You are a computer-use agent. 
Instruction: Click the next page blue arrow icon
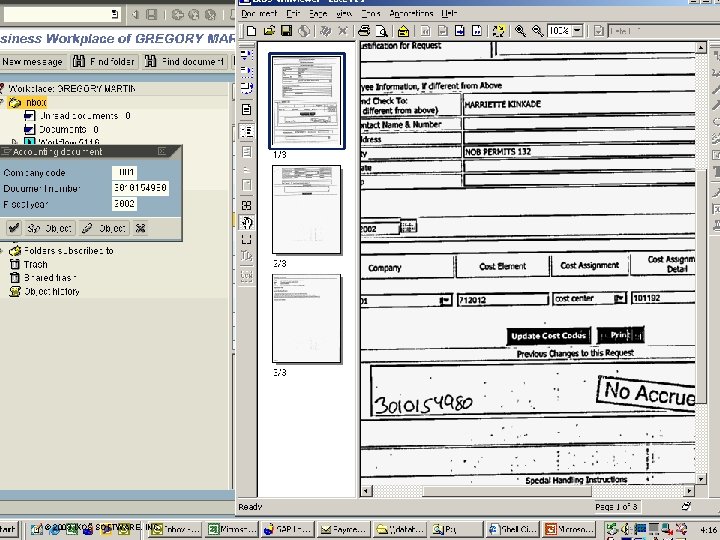pyautogui.click(x=460, y=31)
